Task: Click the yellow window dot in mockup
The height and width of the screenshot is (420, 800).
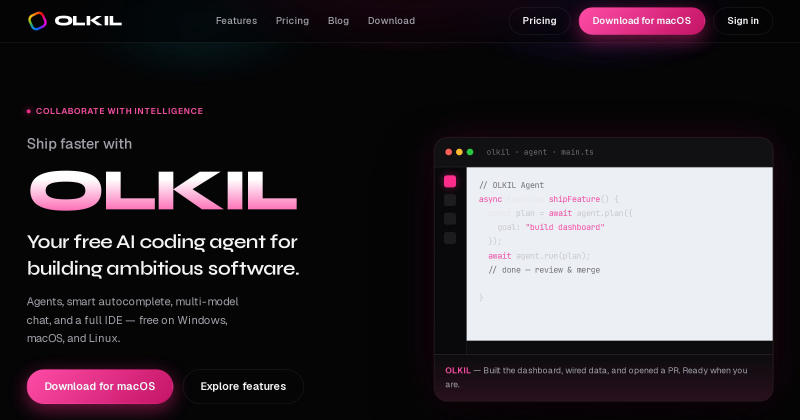Action: pos(459,152)
